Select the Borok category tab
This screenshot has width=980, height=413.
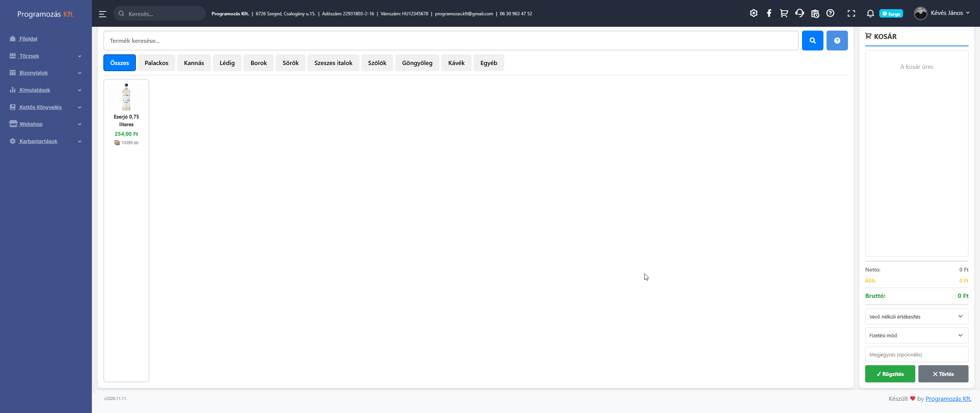click(258, 63)
